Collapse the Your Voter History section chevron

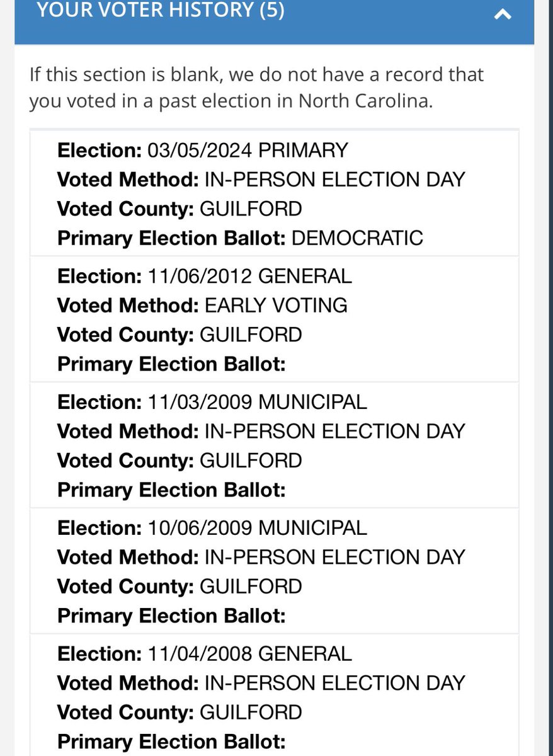coord(503,14)
